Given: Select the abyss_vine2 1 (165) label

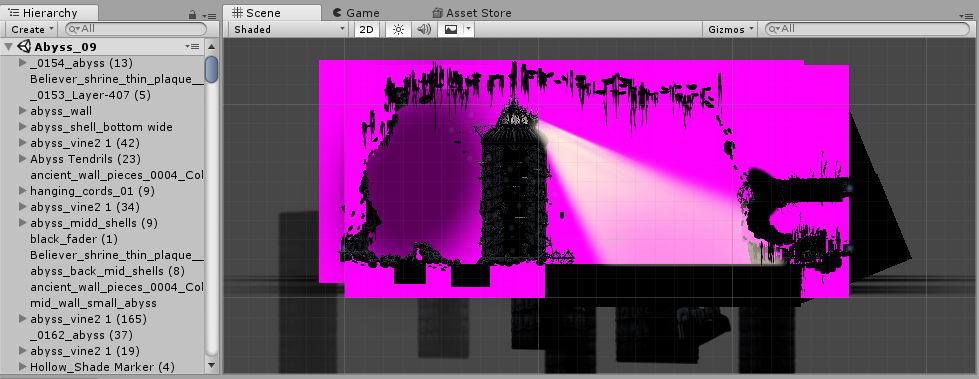Looking at the screenshot, I should pyautogui.click(x=89, y=319).
